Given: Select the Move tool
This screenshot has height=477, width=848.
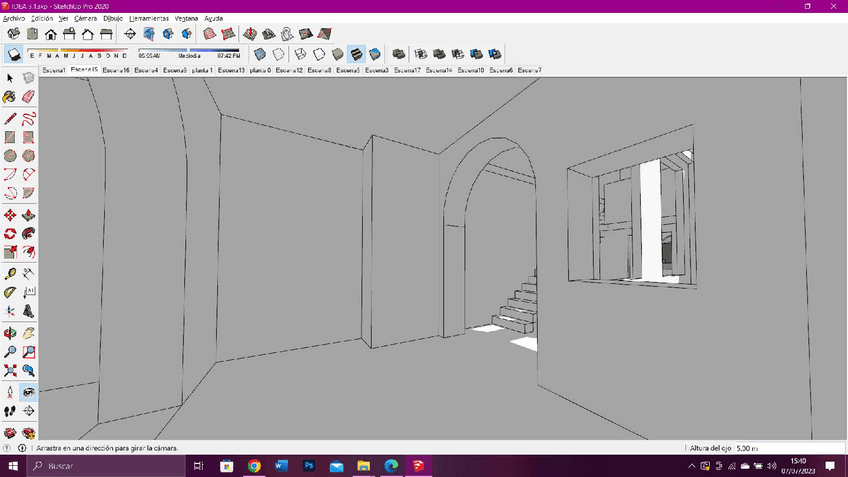Looking at the screenshot, I should pyautogui.click(x=10, y=214).
